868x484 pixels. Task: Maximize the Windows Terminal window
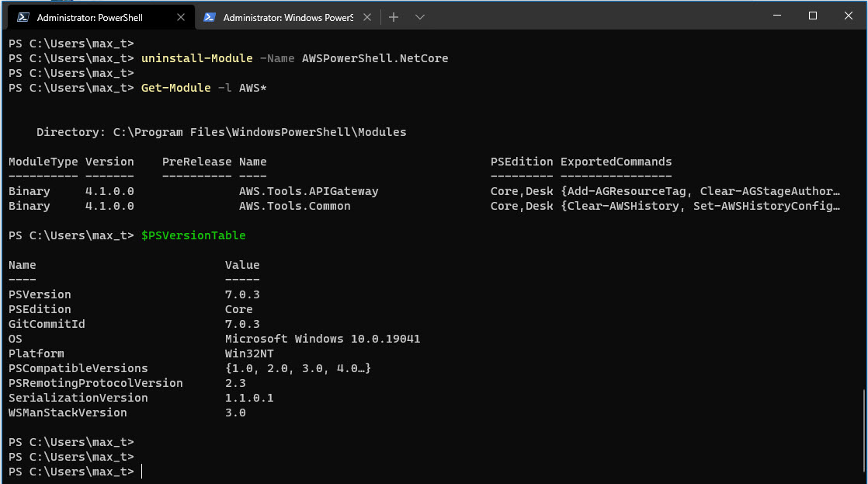(812, 16)
